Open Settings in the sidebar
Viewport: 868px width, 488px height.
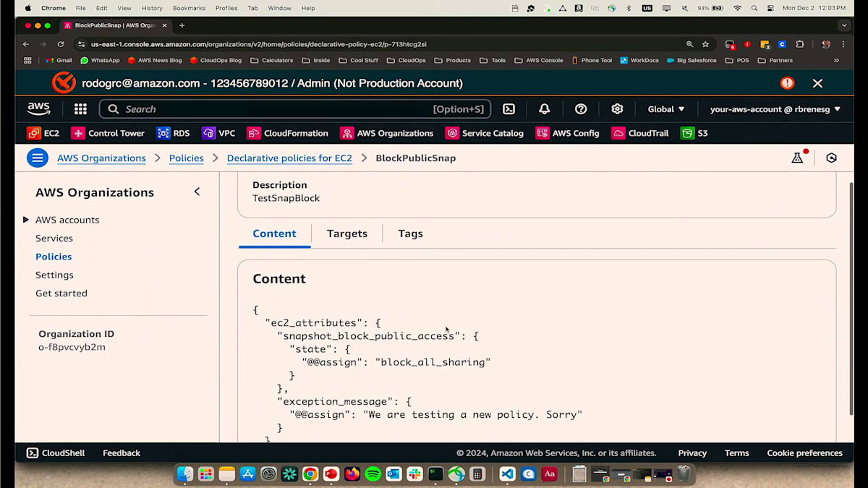pyautogui.click(x=54, y=275)
